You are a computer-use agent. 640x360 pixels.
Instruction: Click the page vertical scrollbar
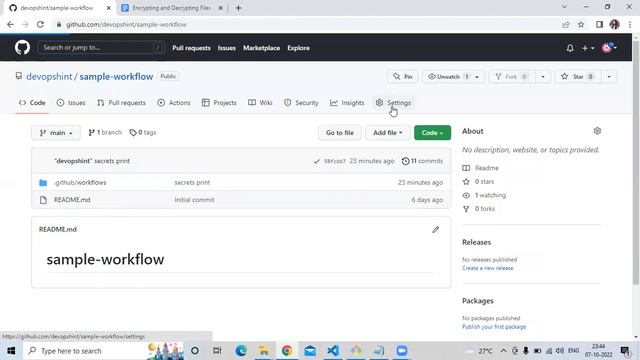(x=636, y=163)
